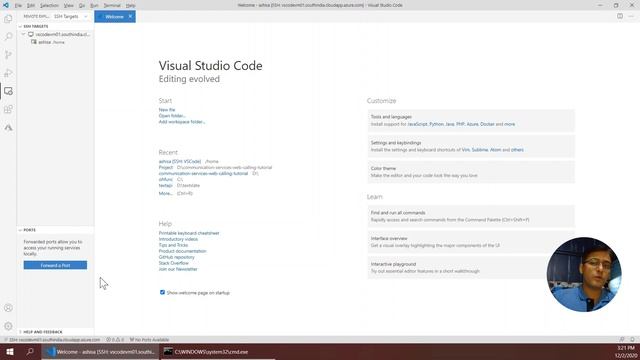The height and width of the screenshot is (360, 640).
Task: Open the editor more actions ellipsis
Action: (x=631, y=16)
